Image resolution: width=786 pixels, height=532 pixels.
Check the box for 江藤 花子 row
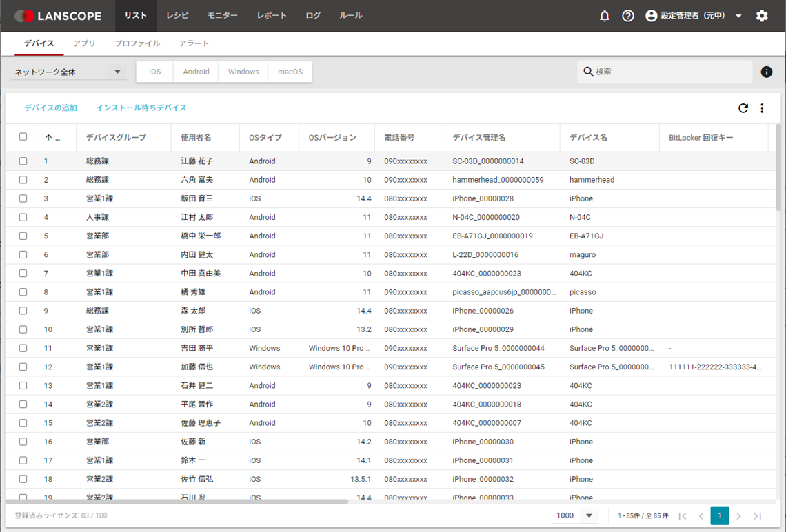coord(23,161)
